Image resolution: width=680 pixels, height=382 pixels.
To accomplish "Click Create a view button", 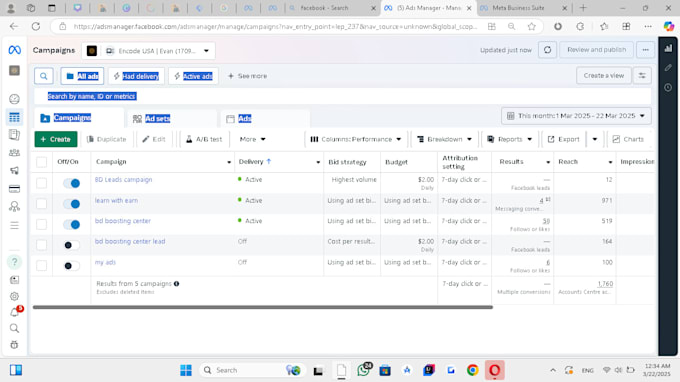I will pyautogui.click(x=603, y=75).
